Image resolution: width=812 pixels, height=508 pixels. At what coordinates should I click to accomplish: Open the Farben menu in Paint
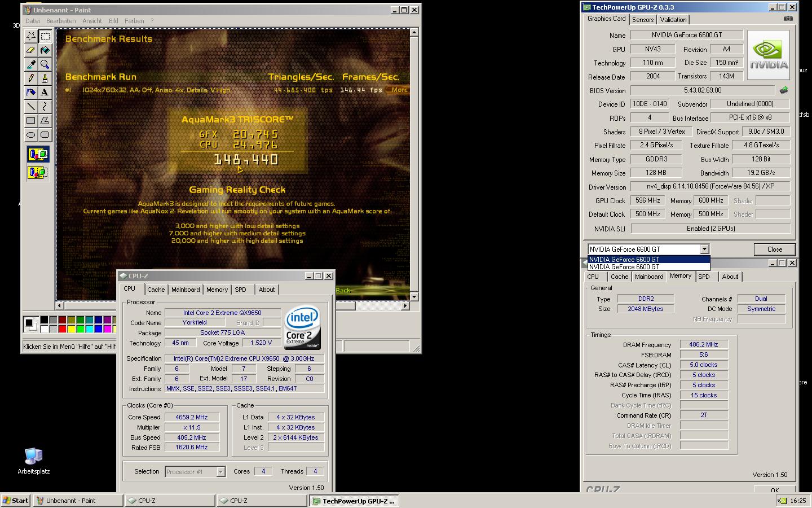coord(134,21)
